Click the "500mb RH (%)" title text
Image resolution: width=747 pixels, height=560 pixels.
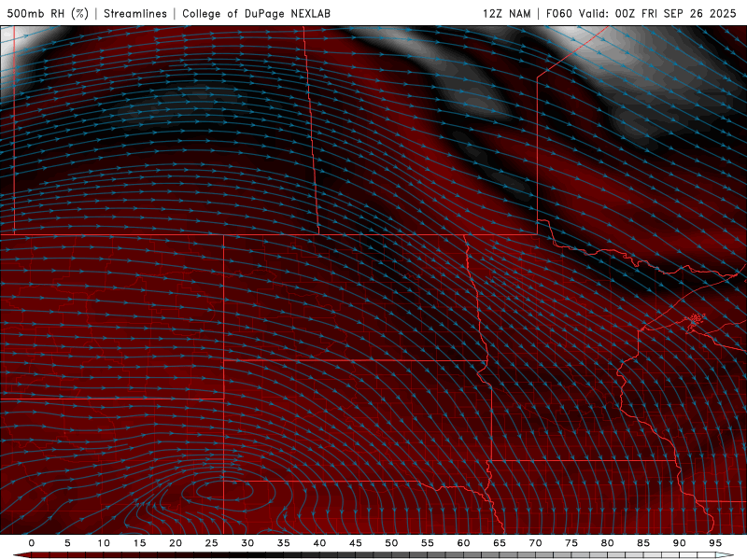48,13
